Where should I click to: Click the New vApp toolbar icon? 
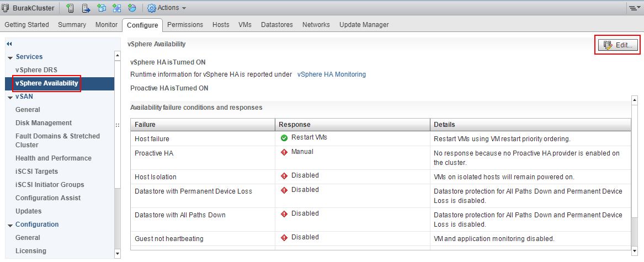pos(116,8)
